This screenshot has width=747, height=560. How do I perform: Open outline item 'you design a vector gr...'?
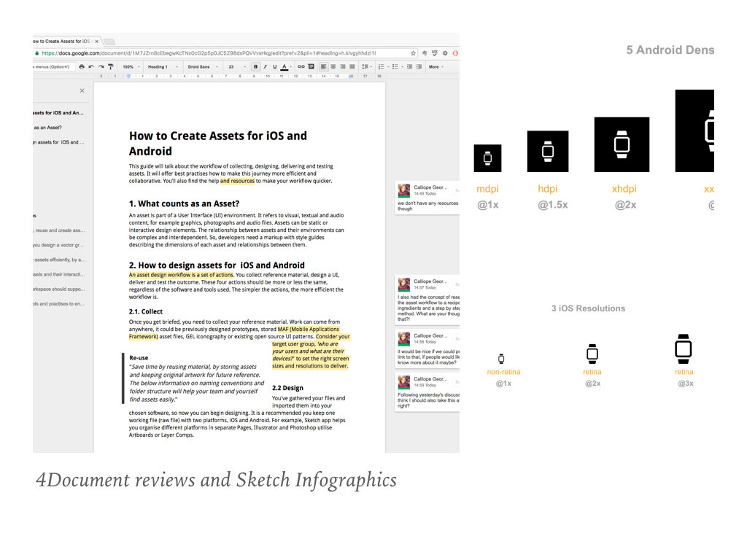(58, 245)
